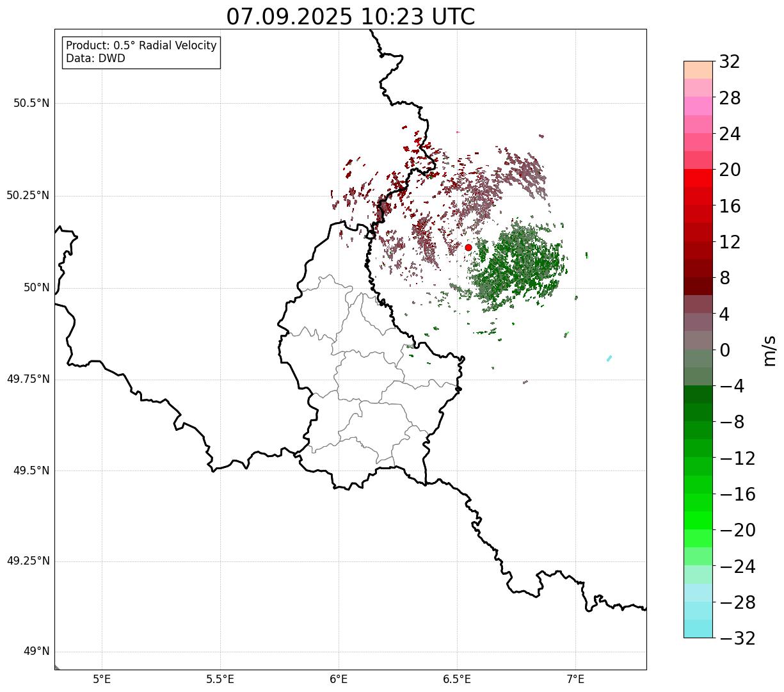Click the colorbar tick label 28
Screen dimensions: 784x692
pyautogui.click(x=730, y=98)
